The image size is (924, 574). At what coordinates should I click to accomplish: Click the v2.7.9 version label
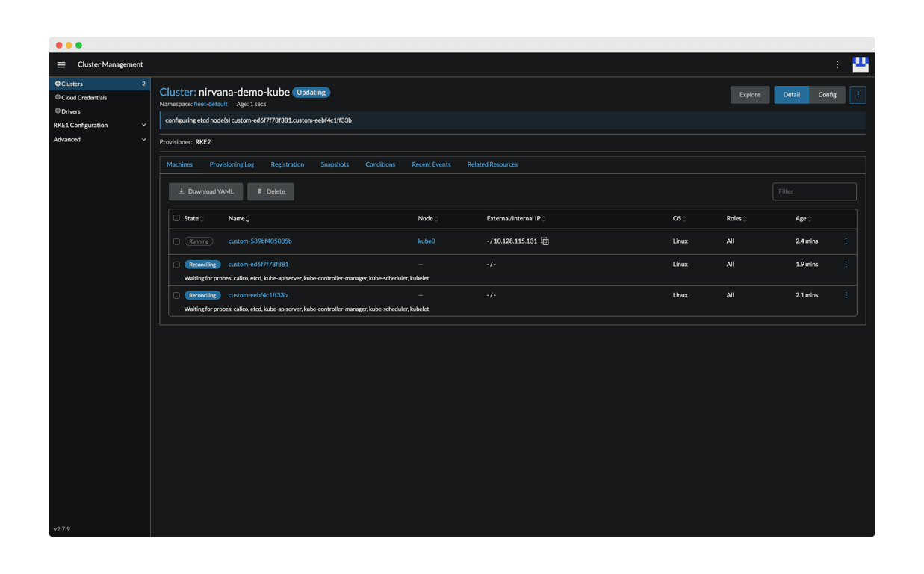pyautogui.click(x=61, y=529)
